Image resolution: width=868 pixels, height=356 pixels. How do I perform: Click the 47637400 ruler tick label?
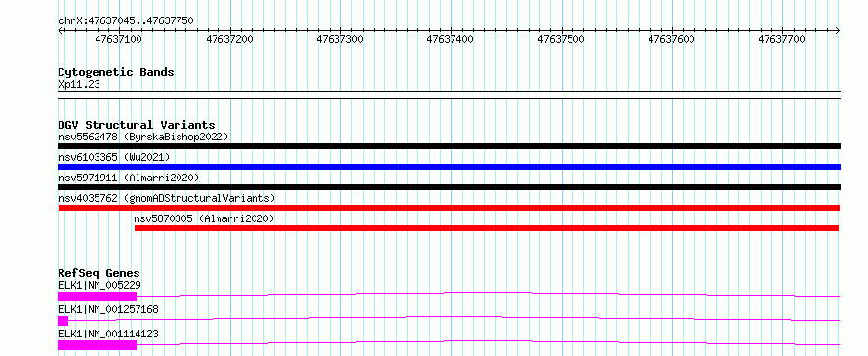pos(451,39)
